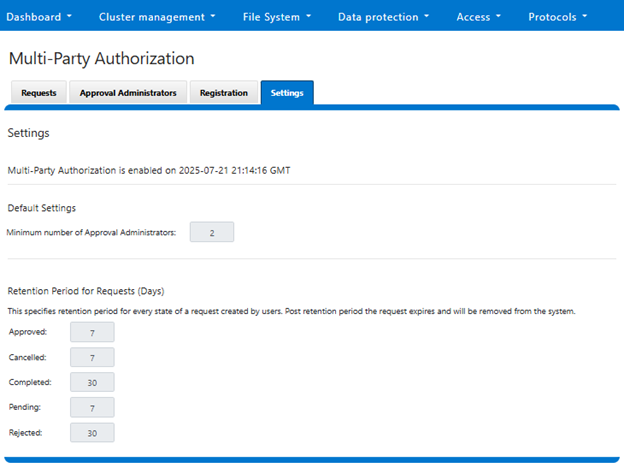The width and height of the screenshot is (624, 468).
Task: Expand the Data protection menu
Action: tap(383, 17)
